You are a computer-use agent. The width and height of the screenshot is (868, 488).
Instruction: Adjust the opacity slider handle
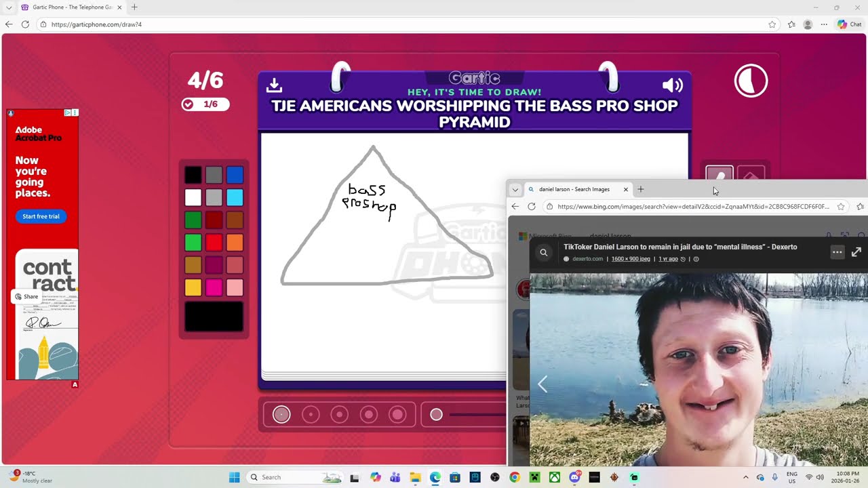436,414
